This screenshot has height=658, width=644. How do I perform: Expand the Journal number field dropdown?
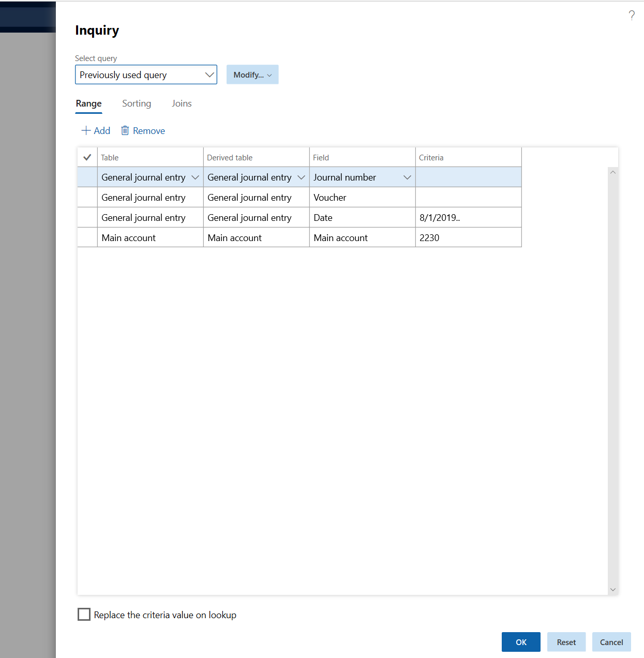[407, 177]
